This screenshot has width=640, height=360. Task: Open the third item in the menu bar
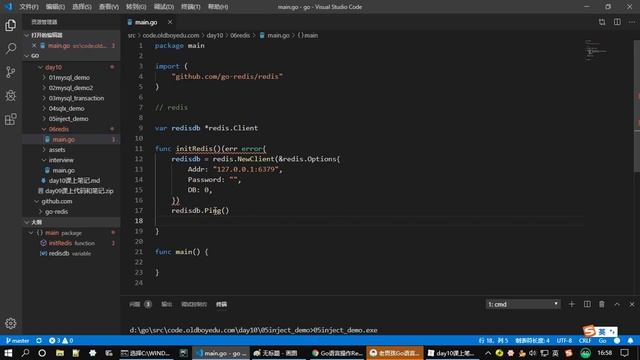coord(82,7)
